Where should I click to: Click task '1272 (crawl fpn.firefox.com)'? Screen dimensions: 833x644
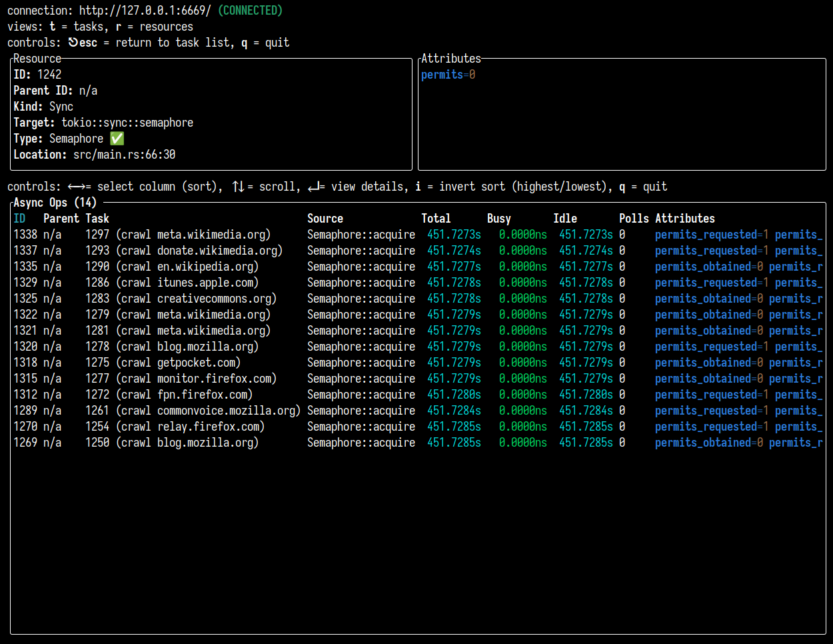(x=169, y=395)
